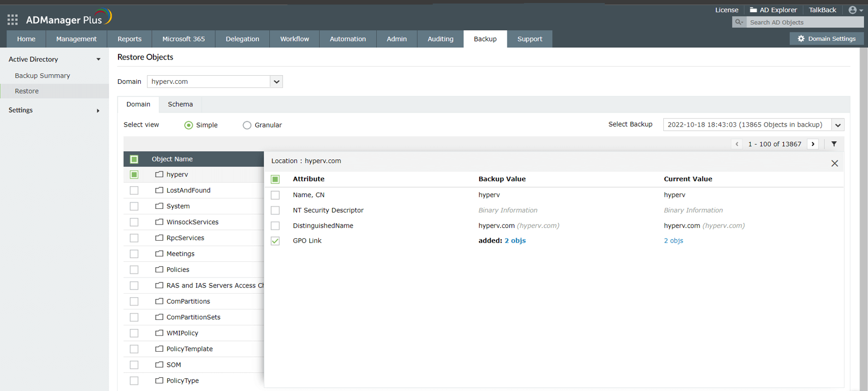Image resolution: width=868 pixels, height=391 pixels.
Task: Select the Simple view radio button
Action: [189, 125]
